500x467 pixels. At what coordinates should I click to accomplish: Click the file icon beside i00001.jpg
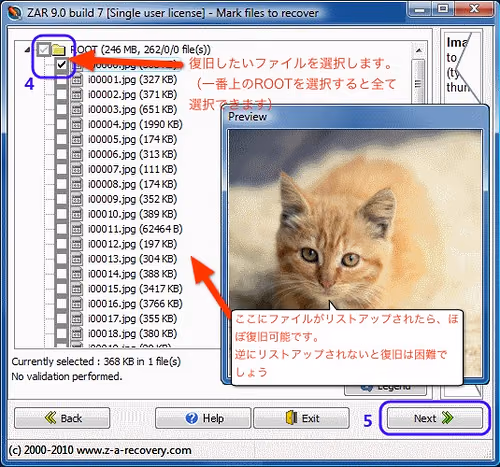click(x=77, y=80)
